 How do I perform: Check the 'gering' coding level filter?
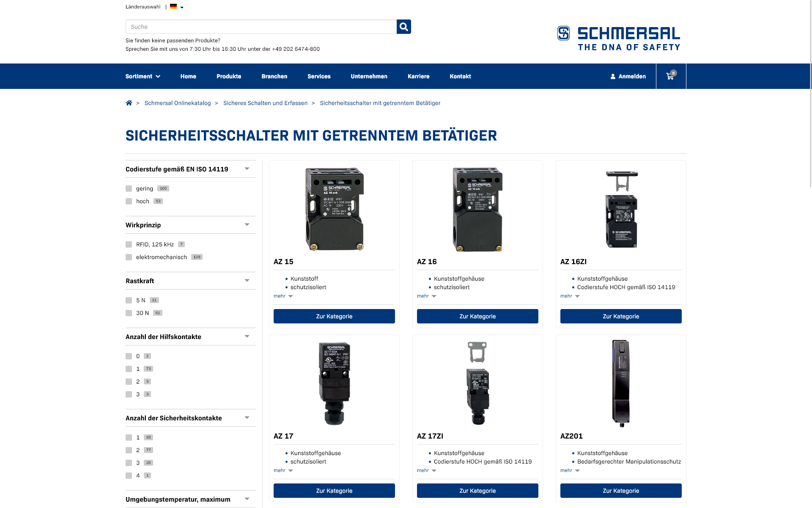coord(129,189)
